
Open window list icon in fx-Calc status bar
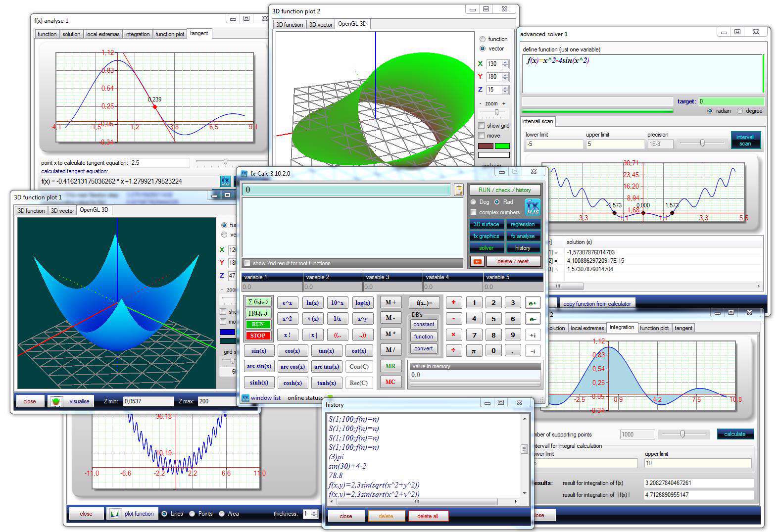pos(245,397)
